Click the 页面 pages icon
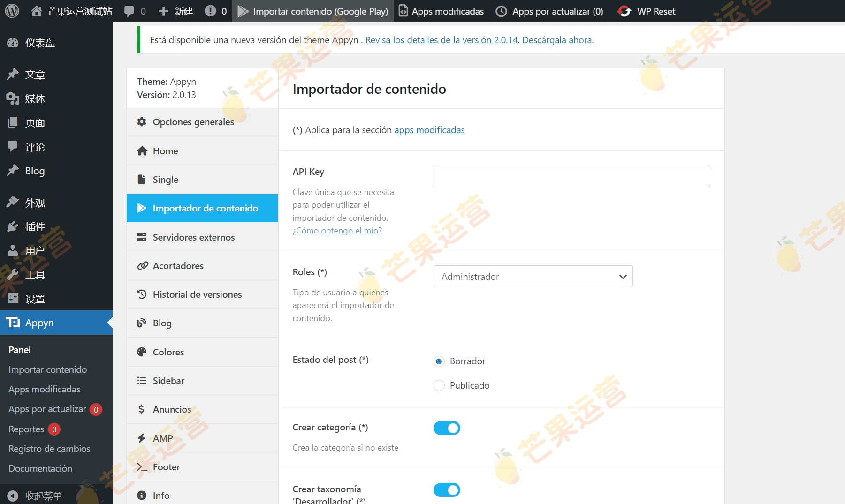The image size is (845, 504). (13, 123)
